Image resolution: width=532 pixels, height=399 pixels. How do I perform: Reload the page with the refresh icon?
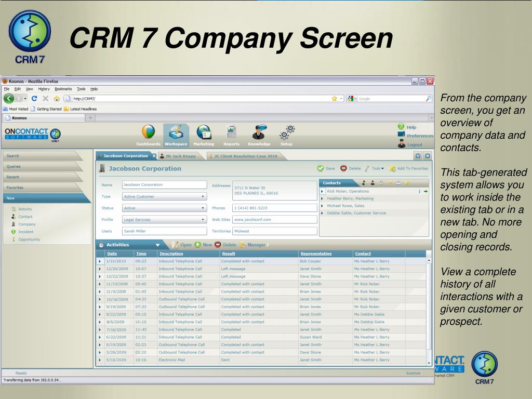[34, 98]
